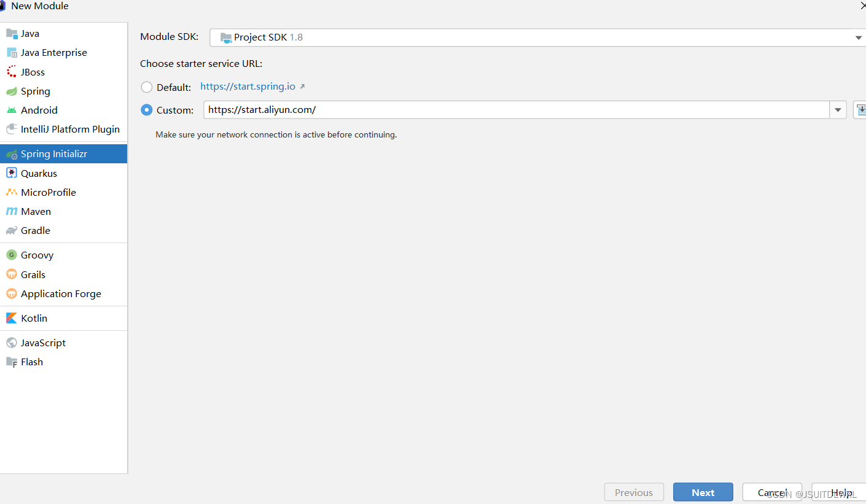Screen dimensions: 866x504
Task: Select the Custom starter service URL
Action: [x=146, y=110]
